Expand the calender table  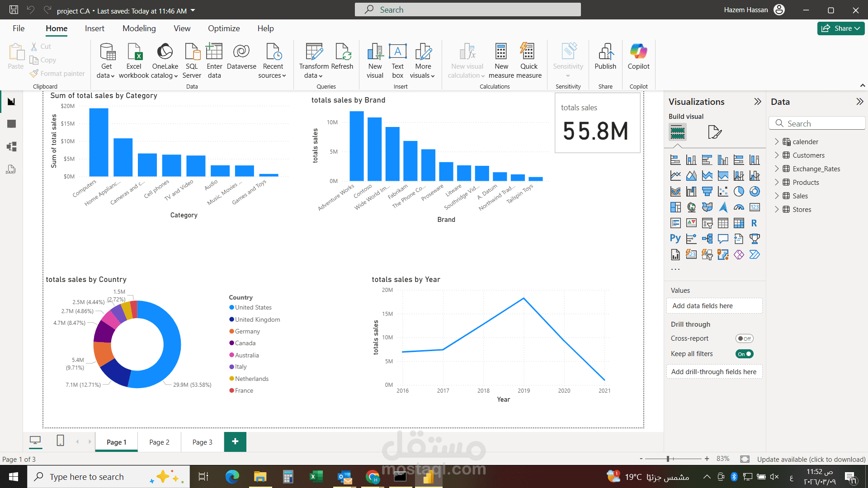777,141
